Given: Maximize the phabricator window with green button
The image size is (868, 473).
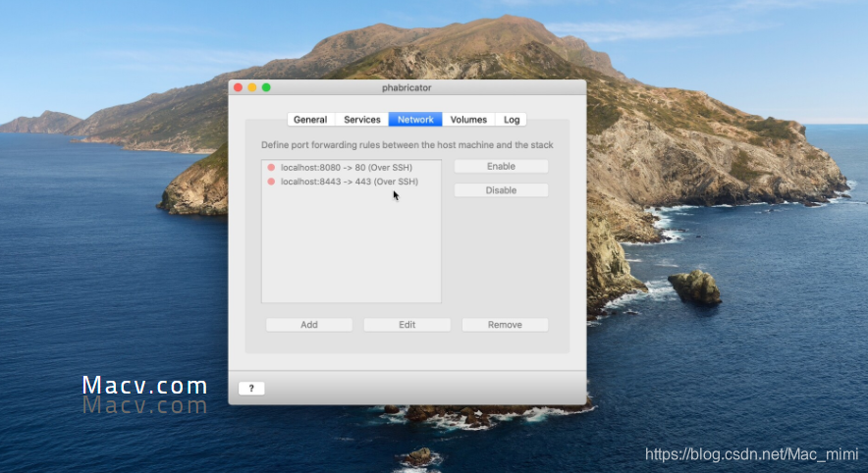Looking at the screenshot, I should click(x=266, y=87).
